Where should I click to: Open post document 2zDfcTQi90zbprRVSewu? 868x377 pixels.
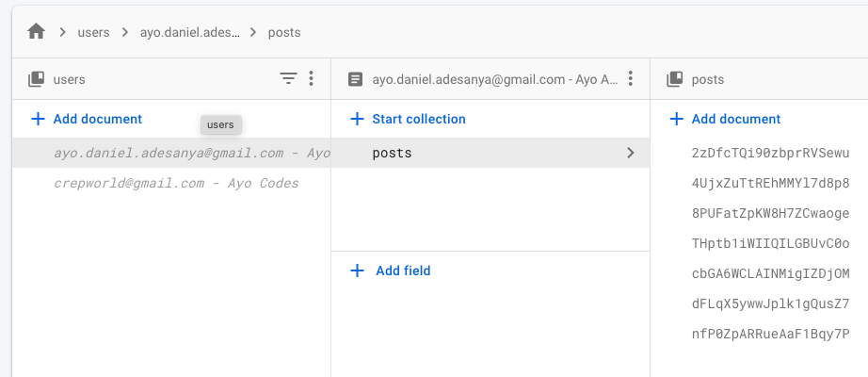point(770,153)
